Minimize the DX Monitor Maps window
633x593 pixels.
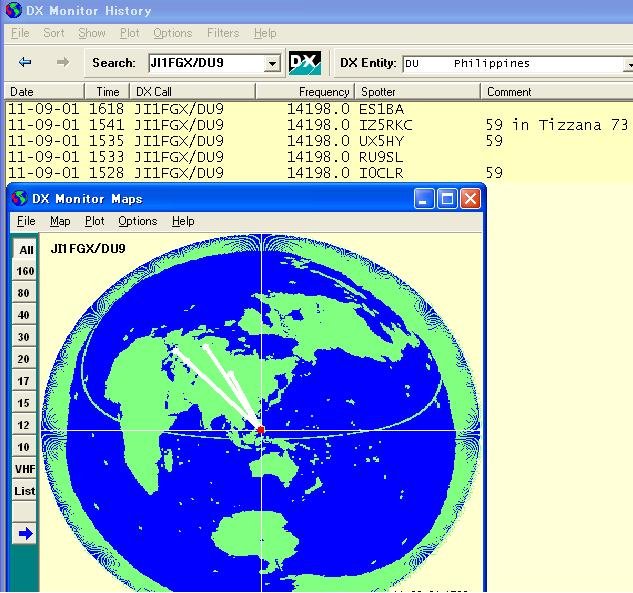(423, 198)
